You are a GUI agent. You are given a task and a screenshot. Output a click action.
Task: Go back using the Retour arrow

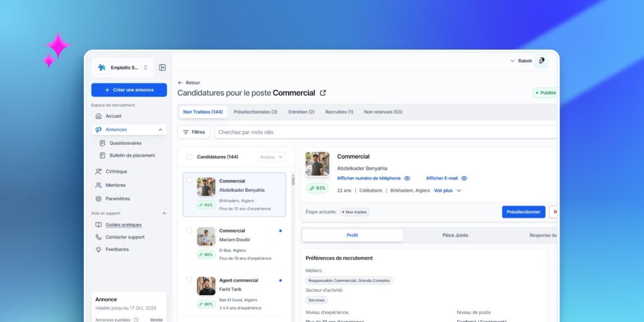pos(180,82)
